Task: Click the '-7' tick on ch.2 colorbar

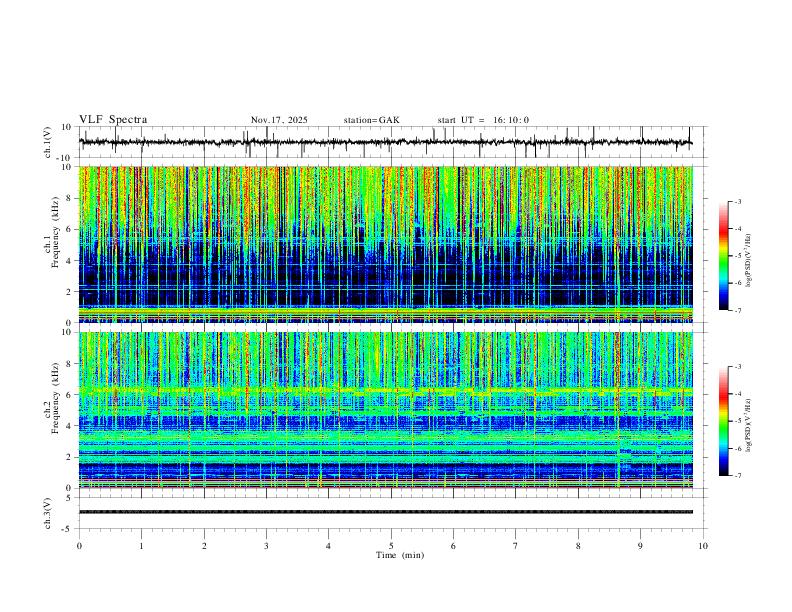Action: click(x=737, y=475)
